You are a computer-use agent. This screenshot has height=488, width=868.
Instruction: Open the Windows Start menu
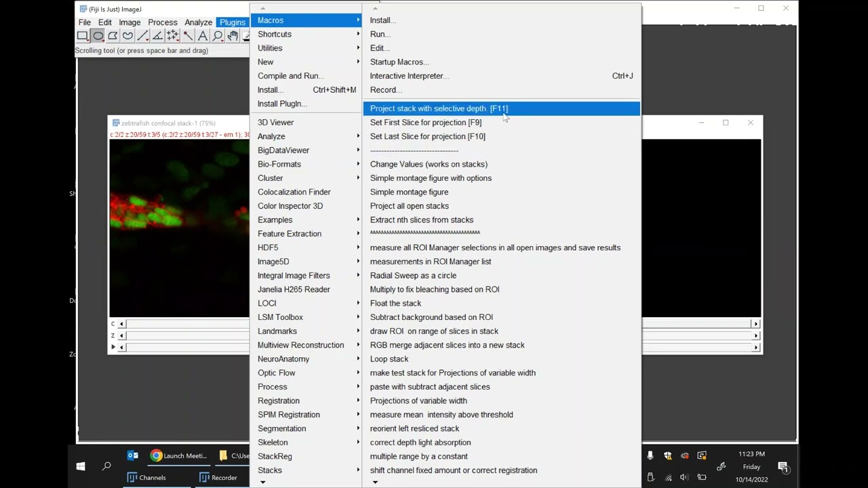81,466
